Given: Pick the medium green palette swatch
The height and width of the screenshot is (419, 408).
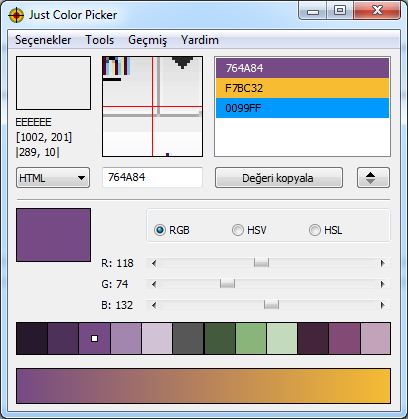Looking at the screenshot, I should (x=251, y=338).
